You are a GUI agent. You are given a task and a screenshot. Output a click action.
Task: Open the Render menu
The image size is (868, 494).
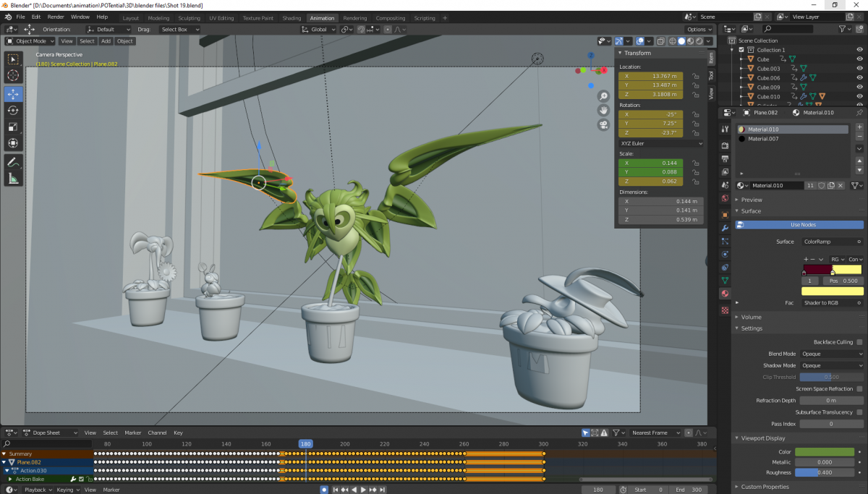(x=56, y=17)
